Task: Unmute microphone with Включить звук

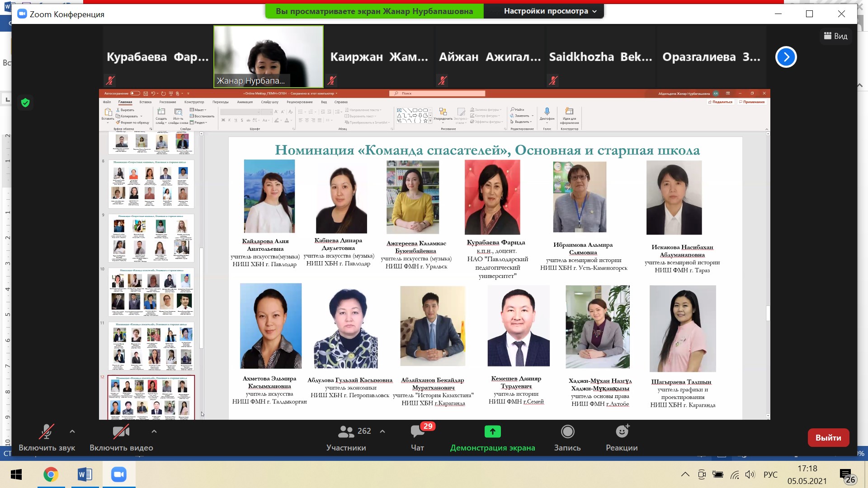Action: pyautogui.click(x=47, y=438)
